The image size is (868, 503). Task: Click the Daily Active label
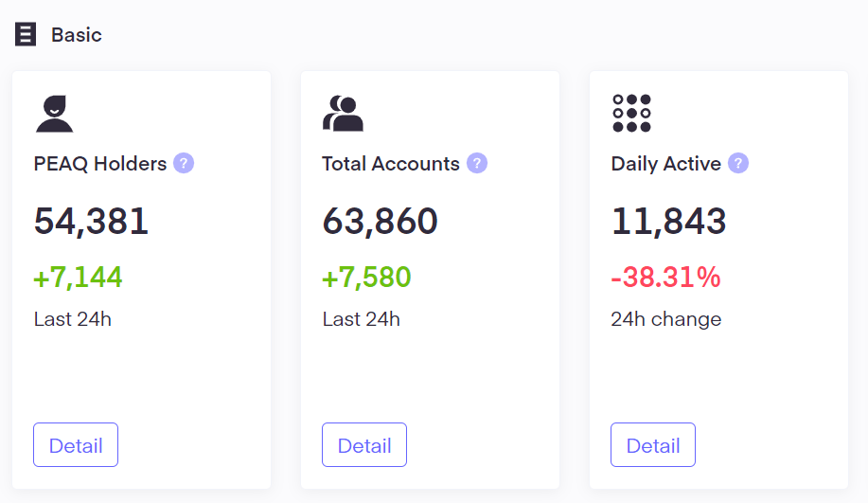tap(666, 164)
